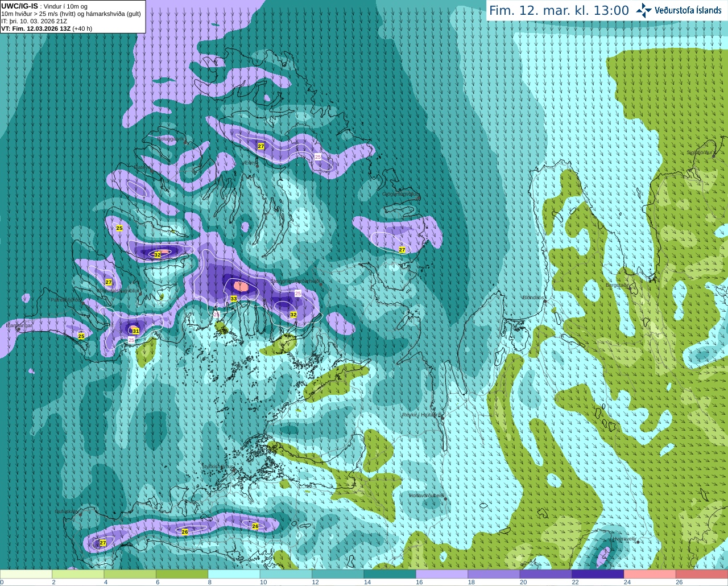Select the Bíldudalsflugvöllur station label

[x=118, y=290]
